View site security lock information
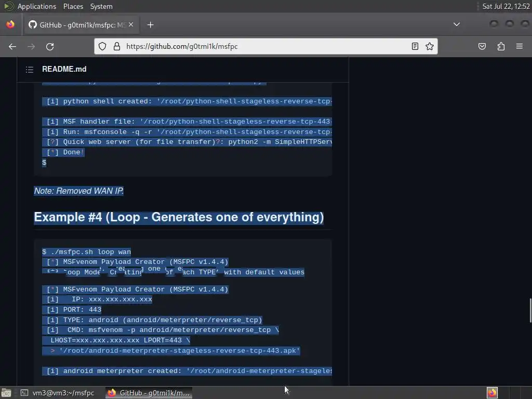This screenshot has height=399, width=532. (x=117, y=46)
